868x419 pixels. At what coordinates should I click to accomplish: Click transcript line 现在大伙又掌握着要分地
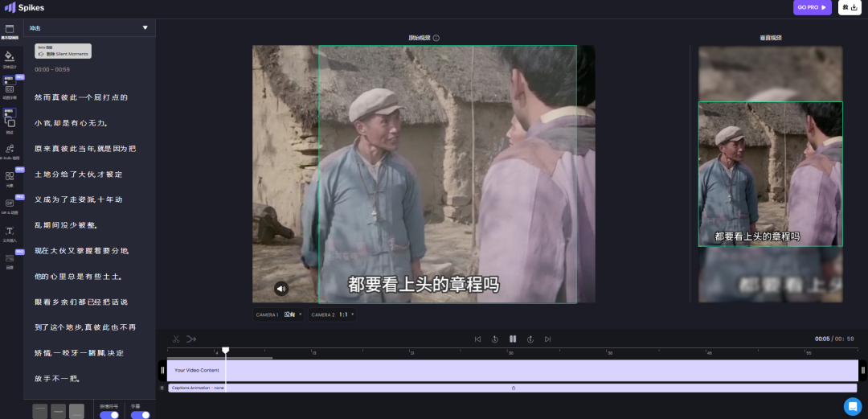[82, 250]
